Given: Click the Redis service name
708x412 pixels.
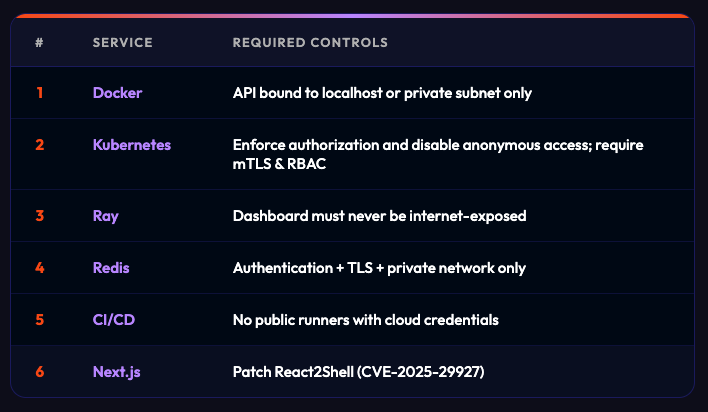Looking at the screenshot, I should click(111, 268).
